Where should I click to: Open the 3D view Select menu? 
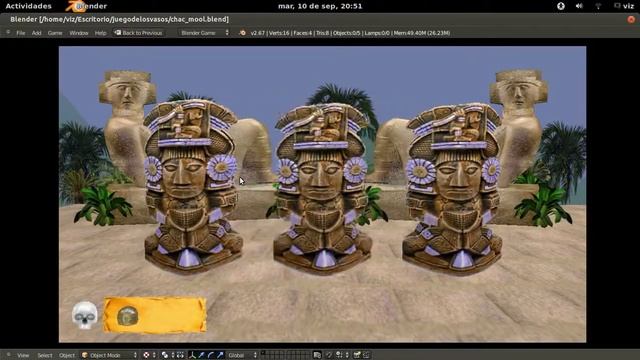[x=45, y=356]
